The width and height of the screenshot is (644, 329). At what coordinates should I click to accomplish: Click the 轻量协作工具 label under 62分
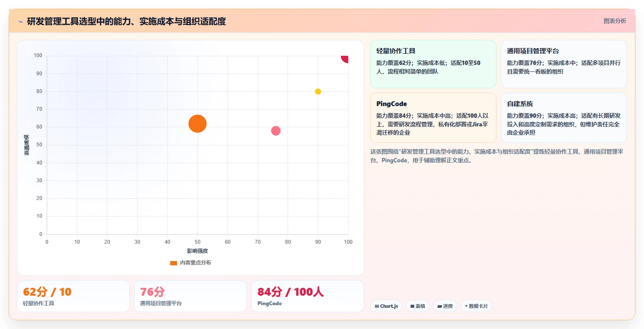(38, 303)
